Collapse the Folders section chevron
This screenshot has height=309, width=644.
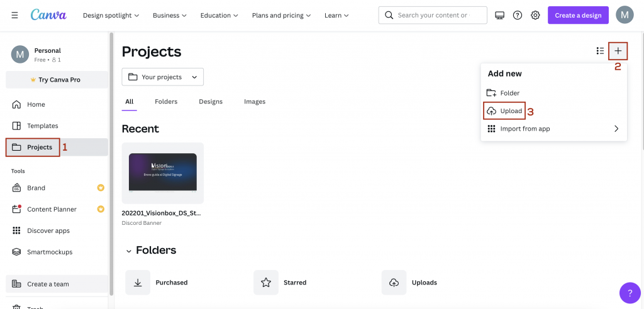pyautogui.click(x=129, y=251)
